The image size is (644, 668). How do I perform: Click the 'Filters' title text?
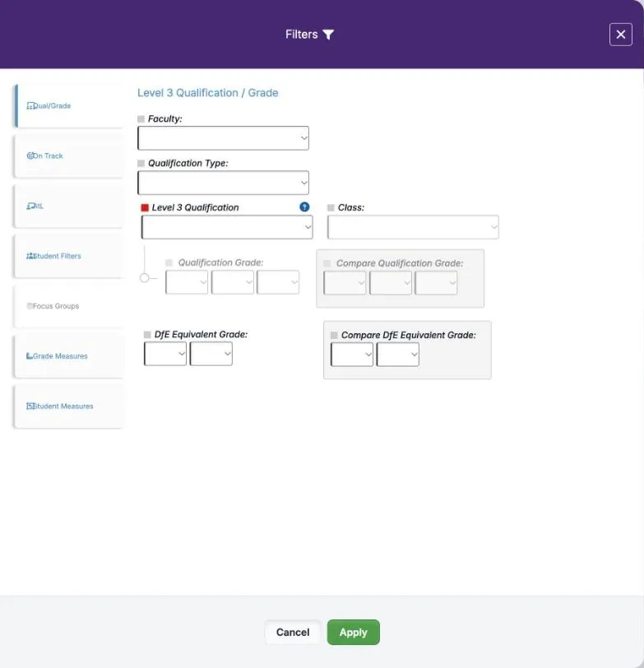302,35
